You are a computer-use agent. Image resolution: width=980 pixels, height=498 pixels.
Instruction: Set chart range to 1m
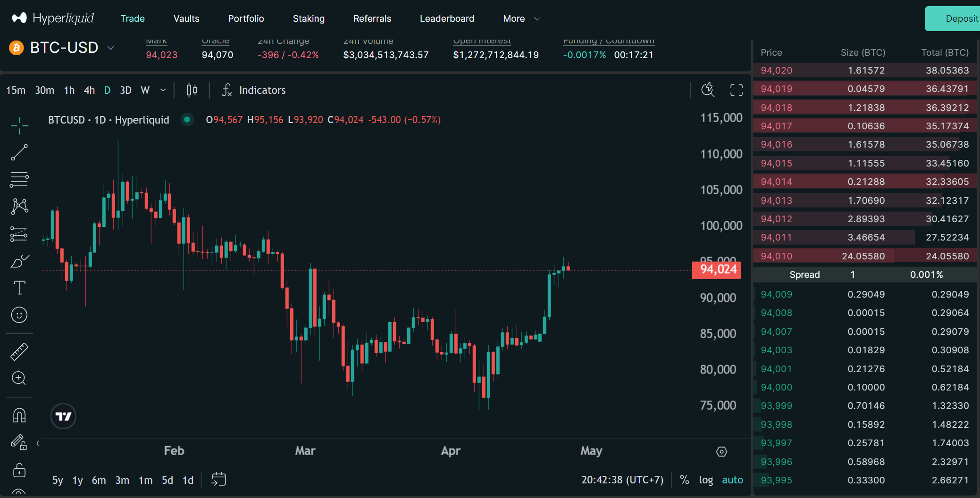[x=145, y=480]
